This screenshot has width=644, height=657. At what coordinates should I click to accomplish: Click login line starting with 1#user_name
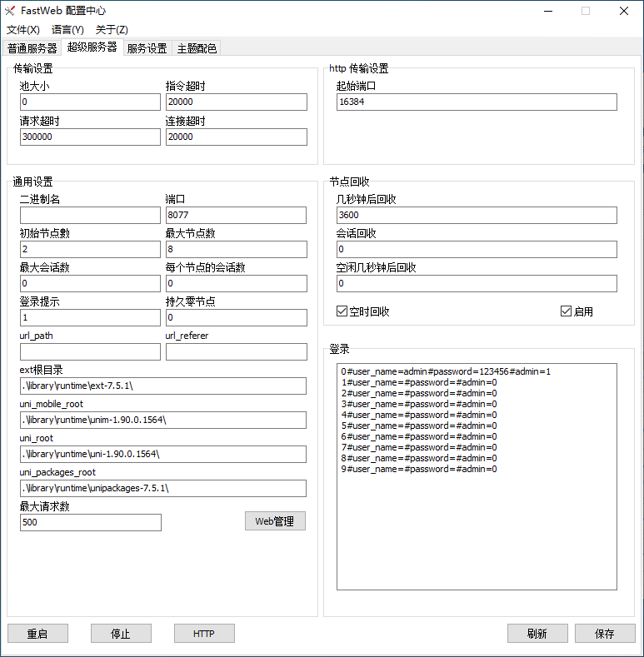pos(419,382)
